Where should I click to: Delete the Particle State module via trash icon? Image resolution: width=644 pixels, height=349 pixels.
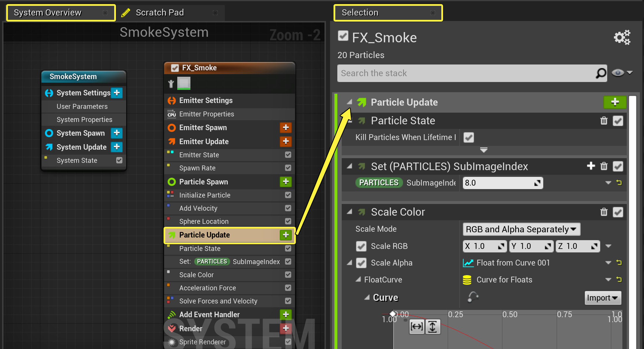click(604, 121)
